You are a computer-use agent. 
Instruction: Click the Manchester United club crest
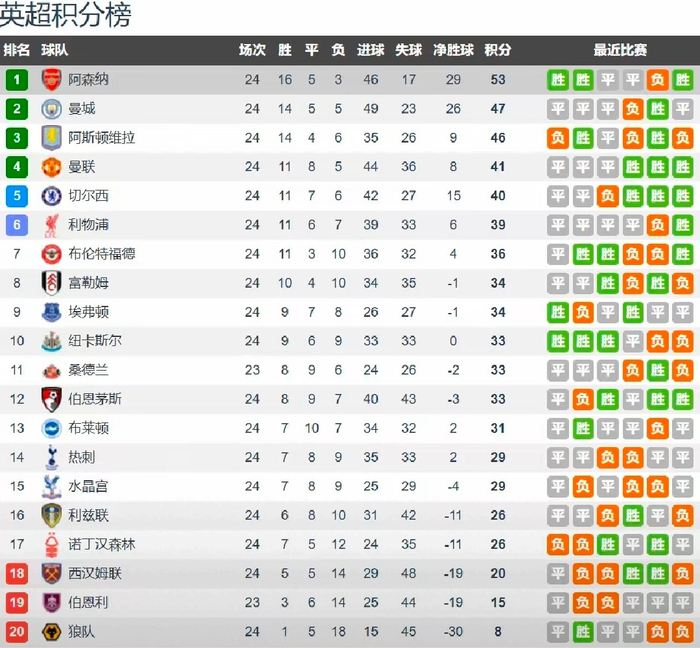(x=51, y=167)
